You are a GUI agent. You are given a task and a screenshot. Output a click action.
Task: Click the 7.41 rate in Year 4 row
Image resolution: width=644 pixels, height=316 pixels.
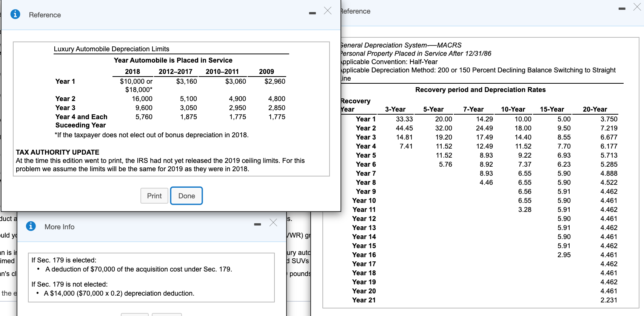(x=406, y=146)
